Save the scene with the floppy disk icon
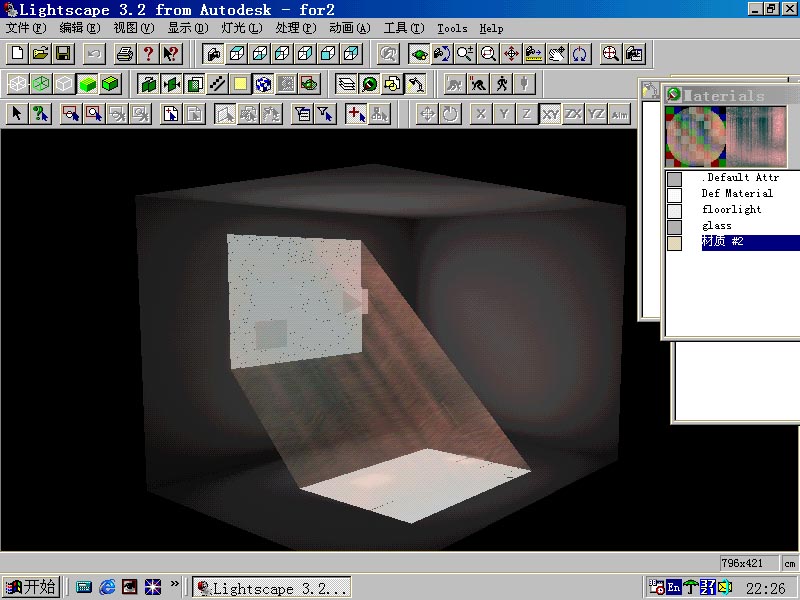The width and height of the screenshot is (800, 600). (x=63, y=53)
